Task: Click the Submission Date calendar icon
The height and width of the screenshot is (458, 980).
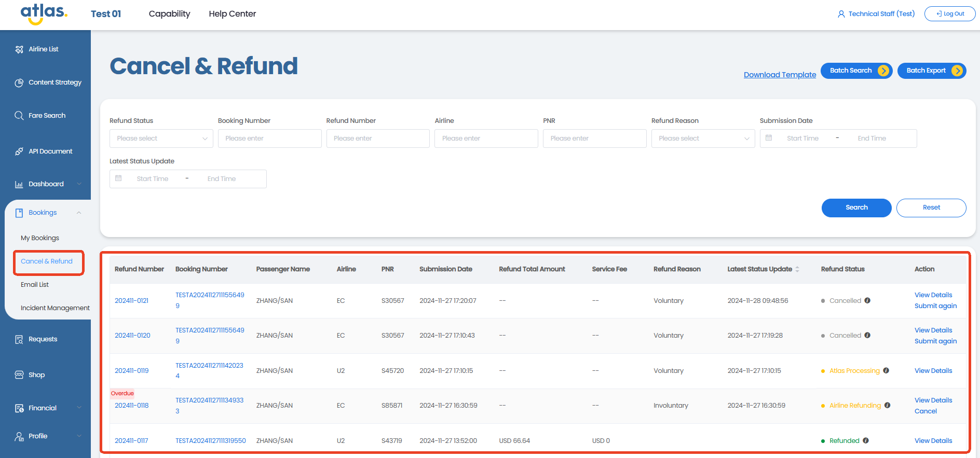Action: 769,138
